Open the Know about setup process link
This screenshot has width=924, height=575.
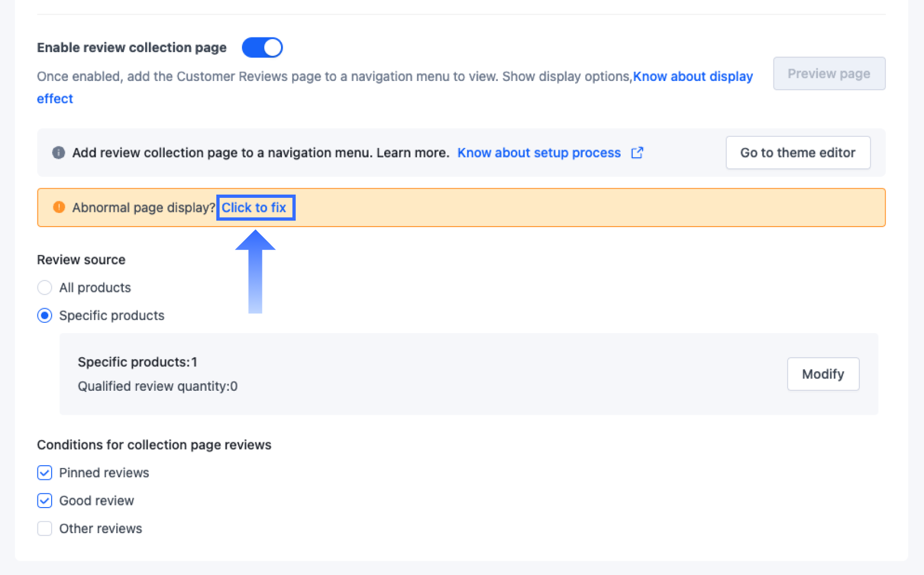pyautogui.click(x=539, y=153)
